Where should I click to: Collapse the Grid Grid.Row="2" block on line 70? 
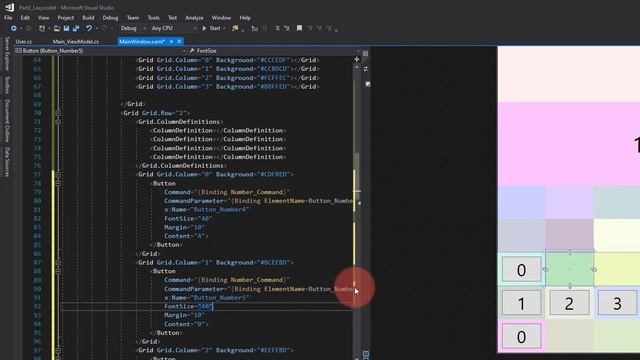pyautogui.click(x=58, y=113)
